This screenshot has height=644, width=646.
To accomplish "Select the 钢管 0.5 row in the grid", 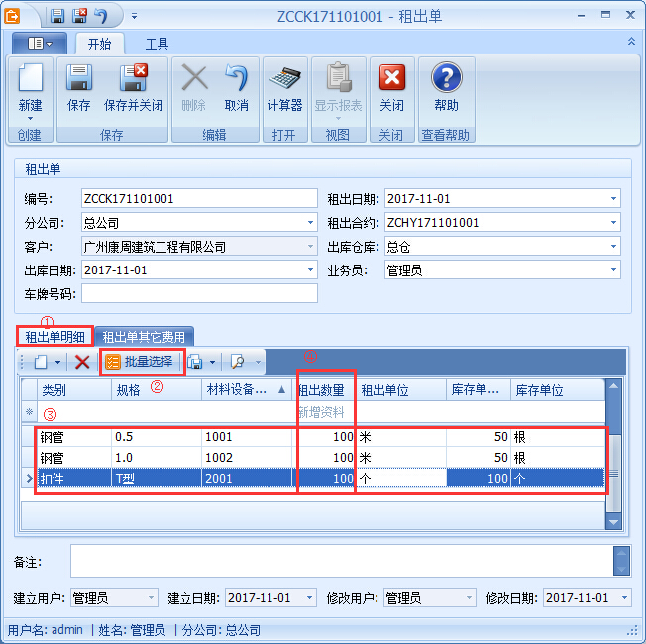I will click(x=159, y=436).
